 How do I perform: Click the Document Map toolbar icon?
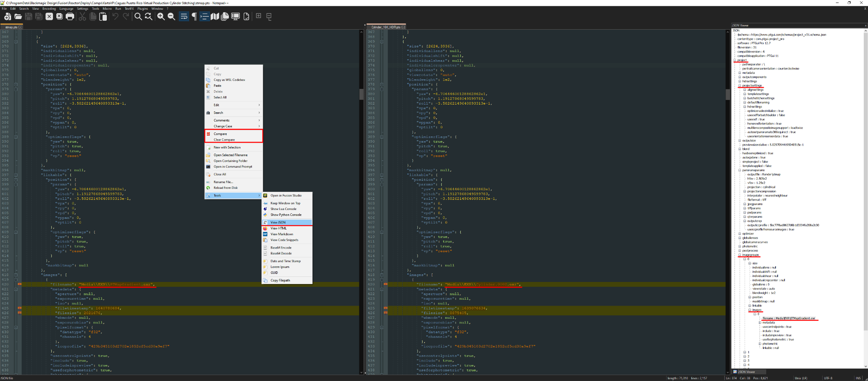pos(215,17)
